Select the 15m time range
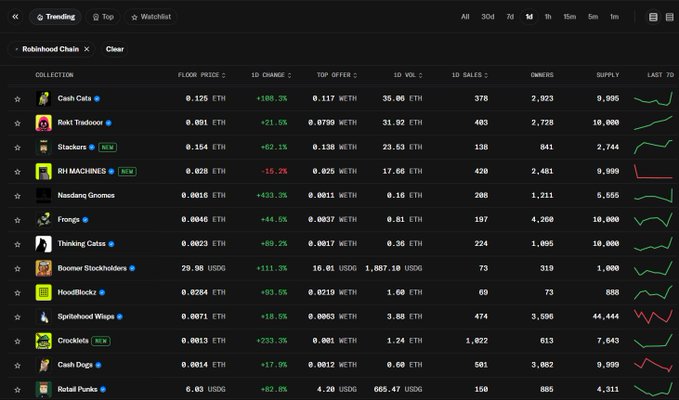Image resolution: width=679 pixels, height=400 pixels. coord(569,17)
